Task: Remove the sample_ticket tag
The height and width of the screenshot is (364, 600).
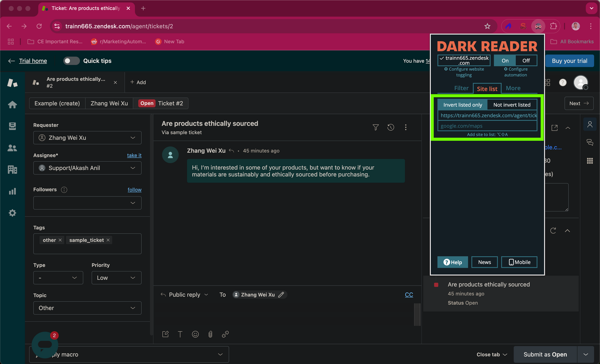Action: [x=108, y=240]
